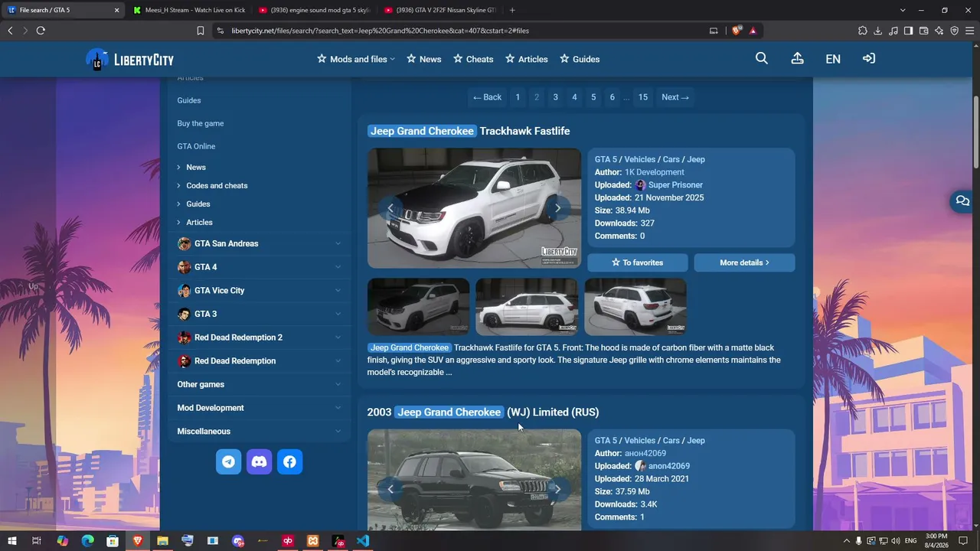980x551 pixels.
Task: Open the Leo AI sparkle icon
Action: [939, 31]
